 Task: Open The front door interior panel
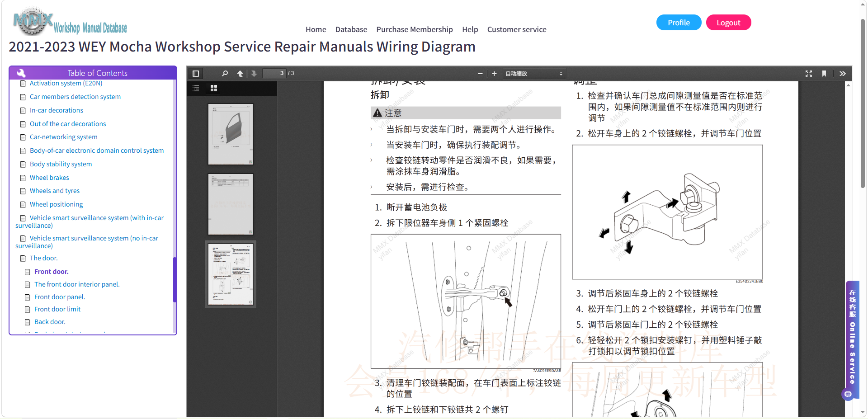click(x=77, y=284)
